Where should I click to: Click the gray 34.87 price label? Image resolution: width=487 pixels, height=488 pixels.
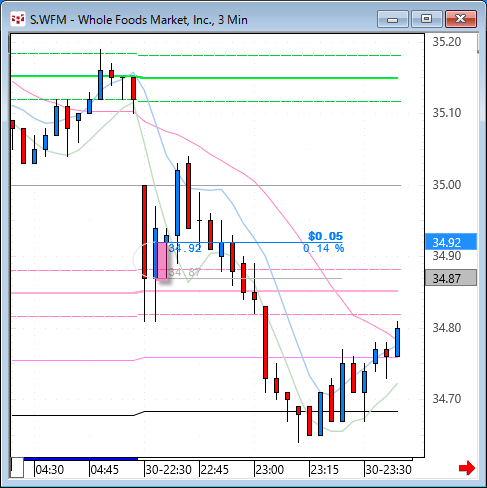click(451, 278)
